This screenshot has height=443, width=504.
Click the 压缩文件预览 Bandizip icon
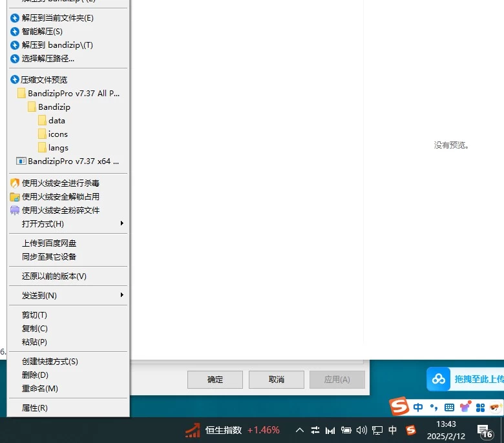[15, 79]
